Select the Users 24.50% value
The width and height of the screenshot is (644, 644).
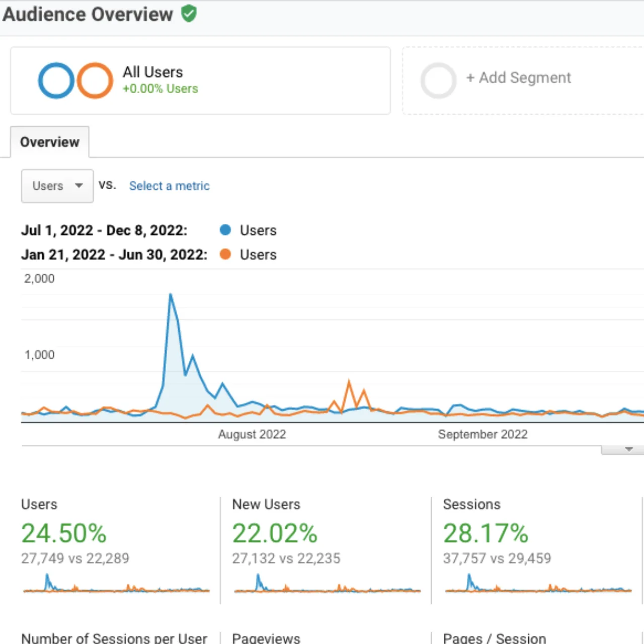pyautogui.click(x=64, y=533)
